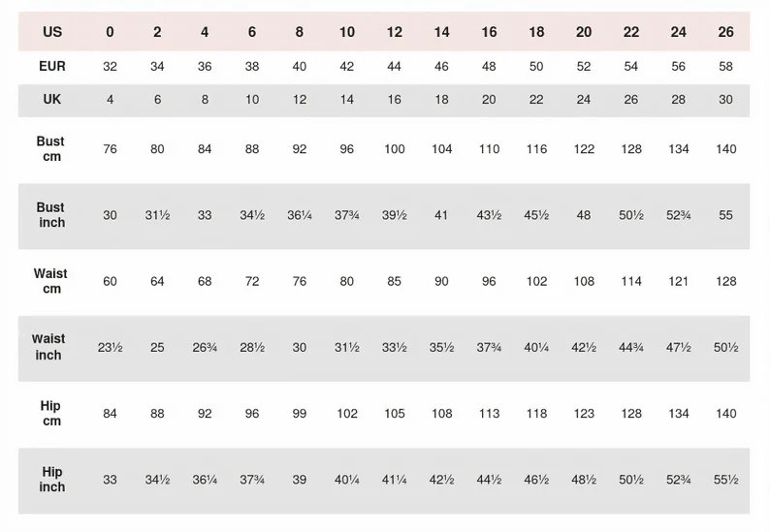Select Hip inch value 55½
The height and width of the screenshot is (532, 770).
[726, 480]
